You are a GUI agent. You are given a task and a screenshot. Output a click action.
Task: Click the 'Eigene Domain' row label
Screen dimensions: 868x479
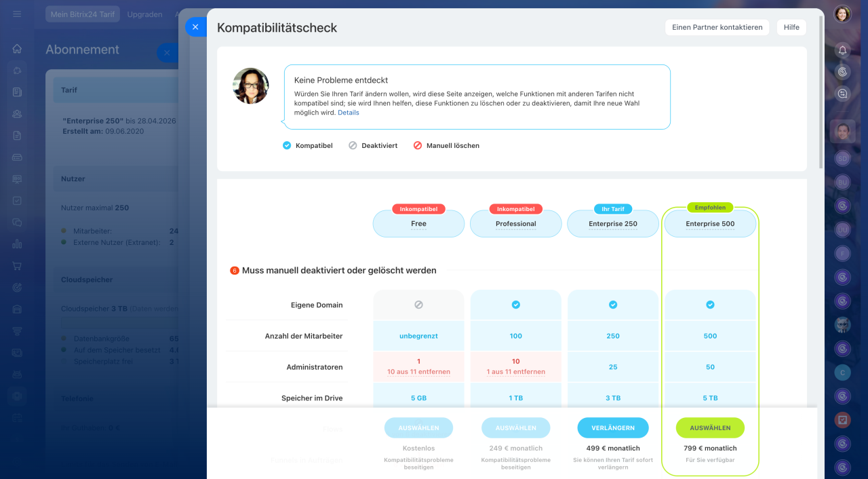[x=317, y=305]
